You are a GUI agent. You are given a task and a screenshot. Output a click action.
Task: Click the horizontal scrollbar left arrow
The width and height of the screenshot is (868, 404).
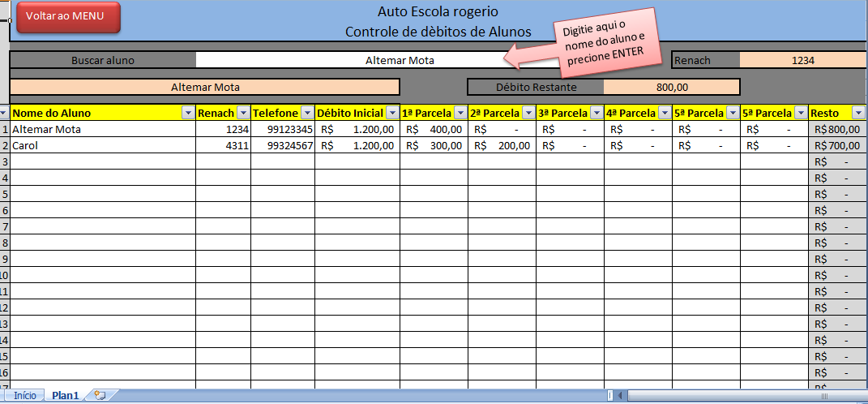click(x=621, y=396)
